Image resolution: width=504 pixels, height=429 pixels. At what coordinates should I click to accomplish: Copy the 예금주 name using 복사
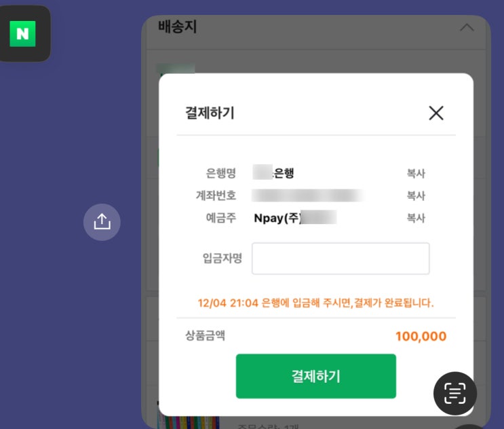click(416, 219)
